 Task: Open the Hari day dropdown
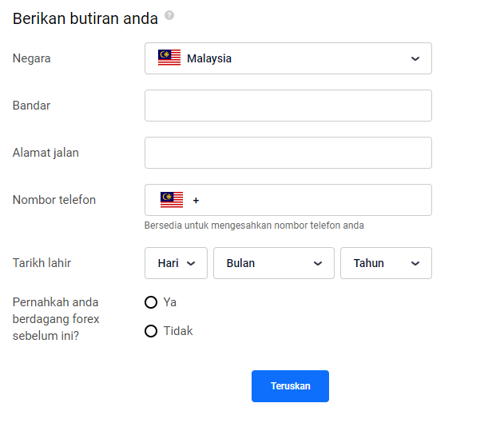177,263
